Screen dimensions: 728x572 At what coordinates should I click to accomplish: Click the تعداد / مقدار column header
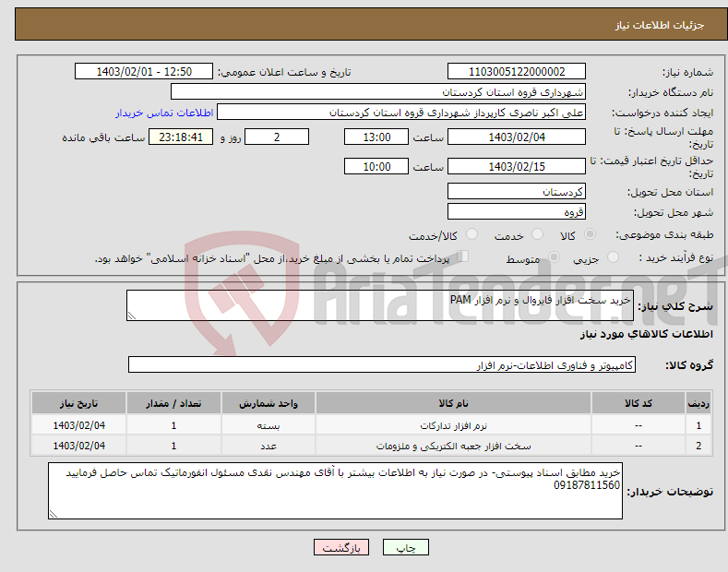pos(173,403)
